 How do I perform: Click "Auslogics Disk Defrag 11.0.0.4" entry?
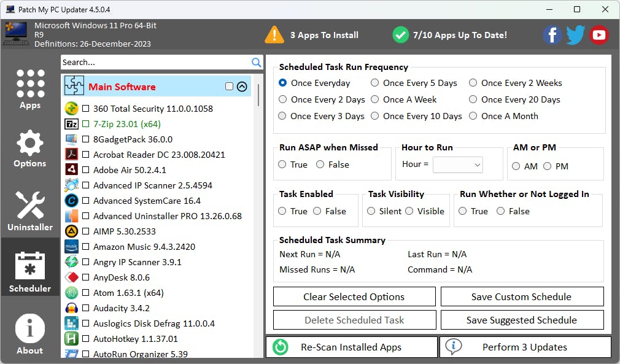[x=154, y=323]
